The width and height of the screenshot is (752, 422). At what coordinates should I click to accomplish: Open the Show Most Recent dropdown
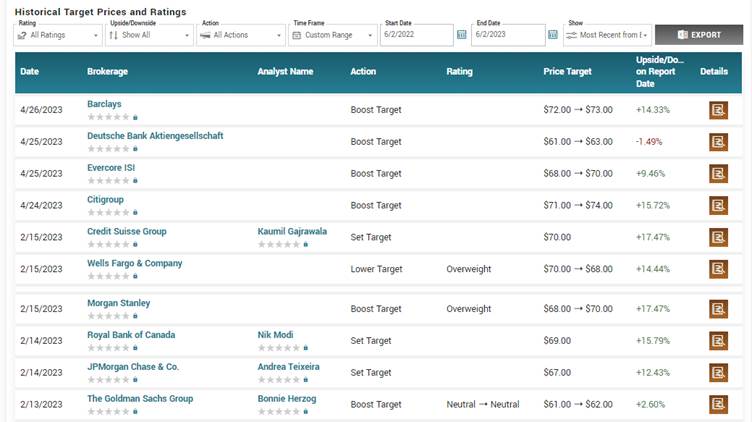click(x=607, y=35)
